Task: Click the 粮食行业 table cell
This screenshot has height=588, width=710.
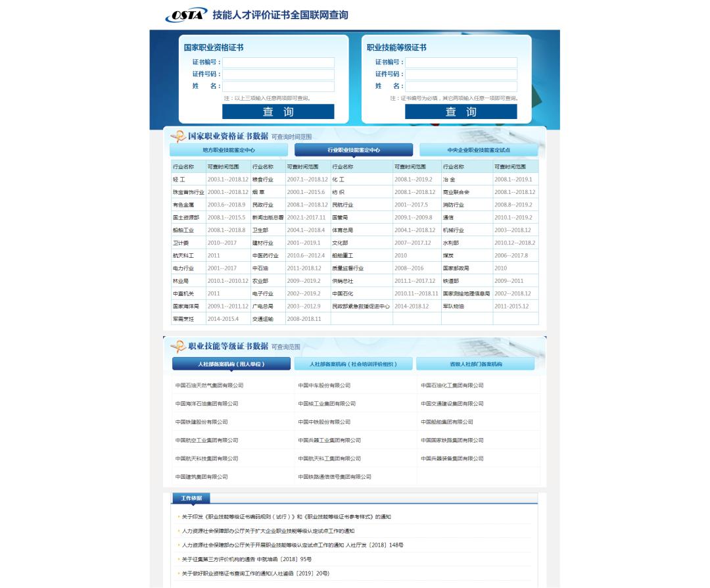Action: coord(268,180)
